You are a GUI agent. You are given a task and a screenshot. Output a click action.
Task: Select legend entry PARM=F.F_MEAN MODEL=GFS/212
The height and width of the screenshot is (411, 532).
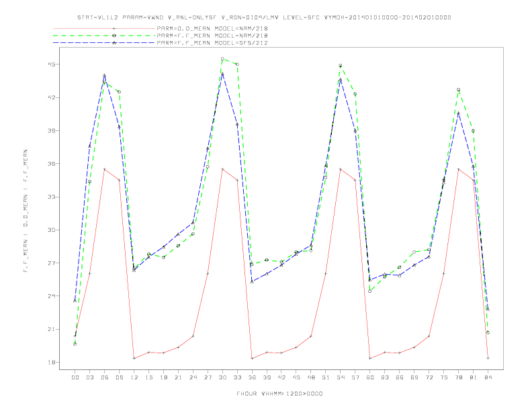(212, 43)
